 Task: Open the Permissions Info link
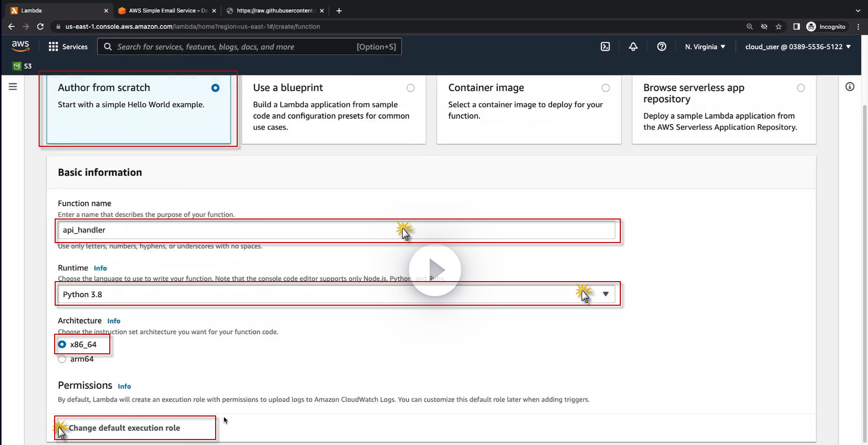[x=124, y=386]
